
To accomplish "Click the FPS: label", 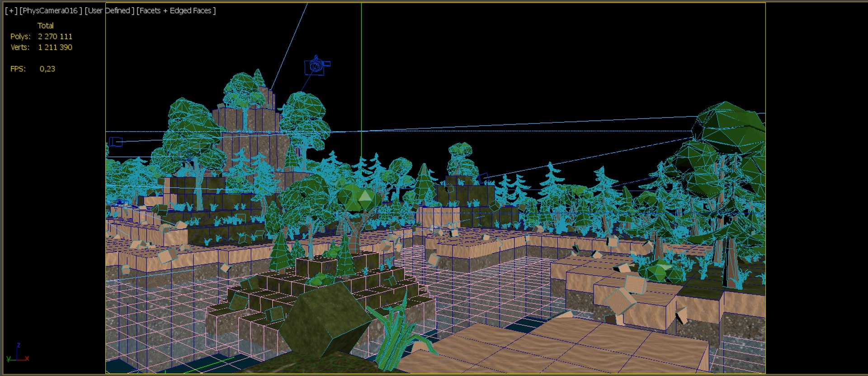I will [x=18, y=69].
